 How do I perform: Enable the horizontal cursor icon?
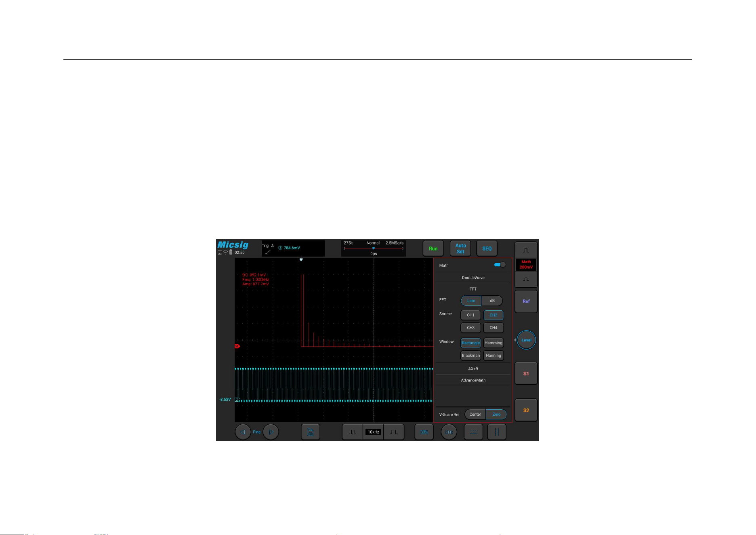pyautogui.click(x=473, y=432)
